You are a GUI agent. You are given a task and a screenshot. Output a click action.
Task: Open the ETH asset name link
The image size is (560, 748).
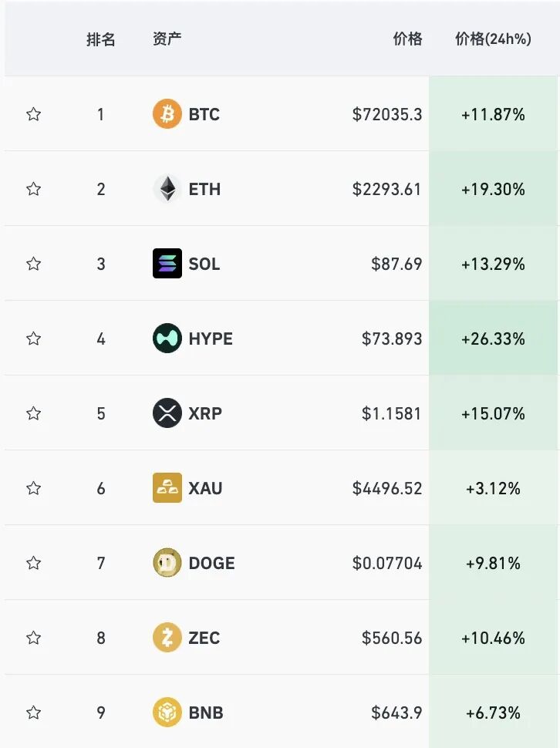(204, 189)
